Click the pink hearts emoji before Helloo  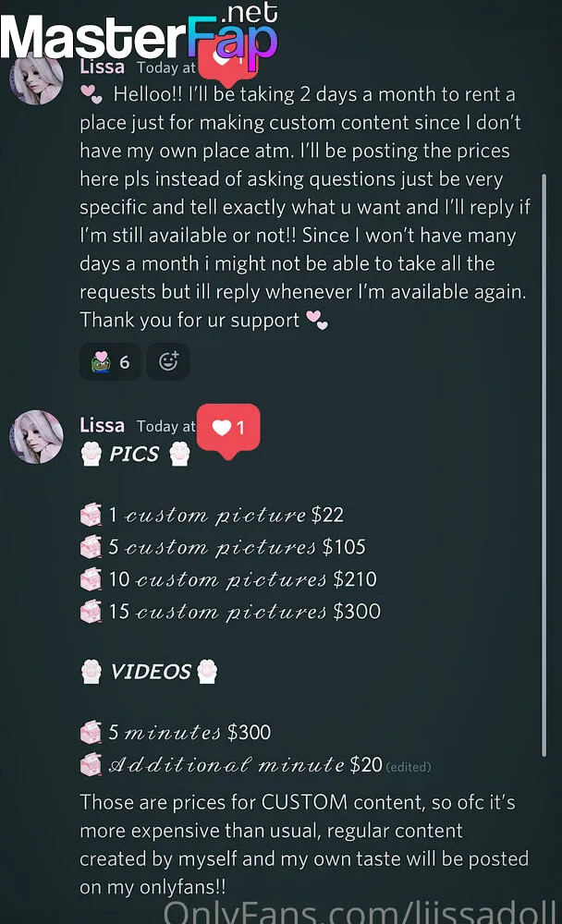coord(92,94)
